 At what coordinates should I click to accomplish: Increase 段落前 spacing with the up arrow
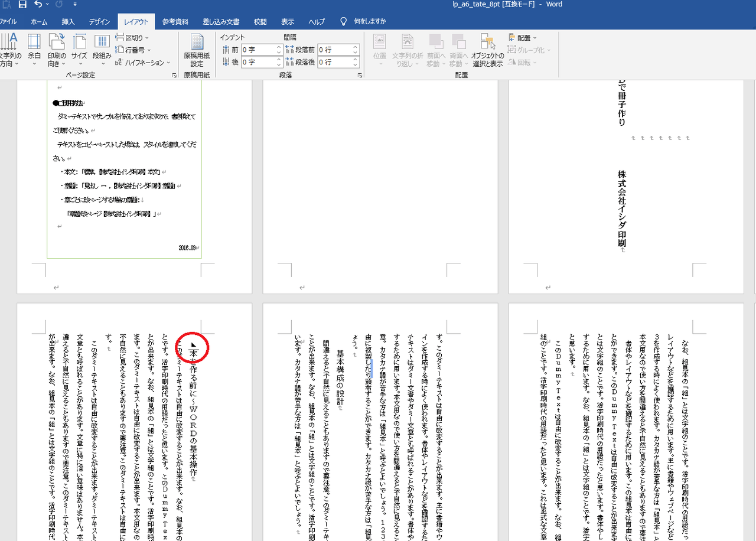point(356,47)
